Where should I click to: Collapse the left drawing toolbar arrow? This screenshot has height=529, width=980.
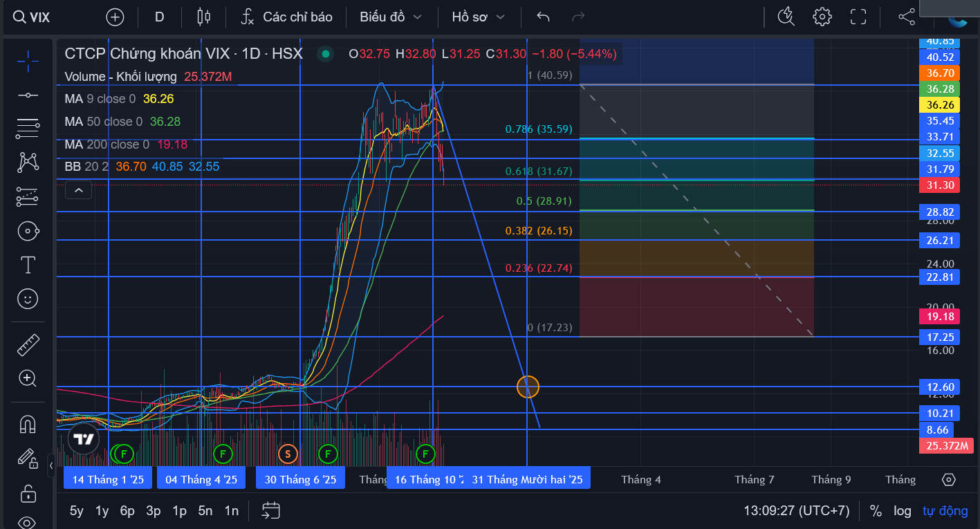51,465
